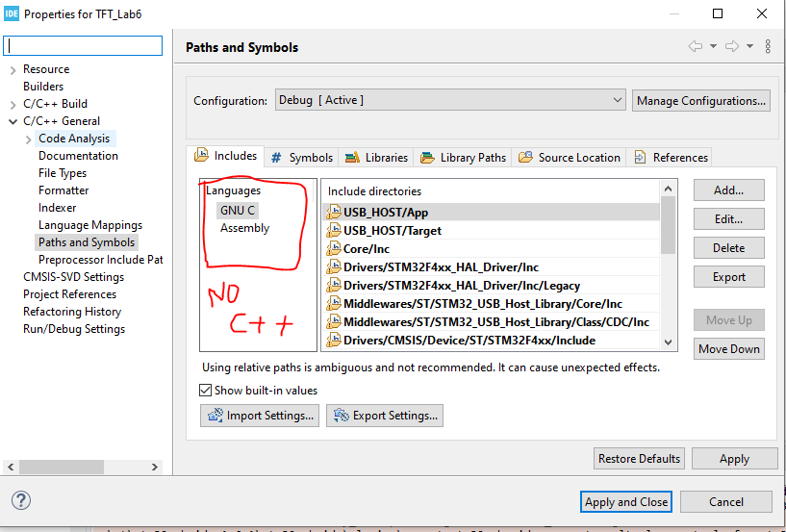Click the Import Settings icon

[x=216, y=416]
